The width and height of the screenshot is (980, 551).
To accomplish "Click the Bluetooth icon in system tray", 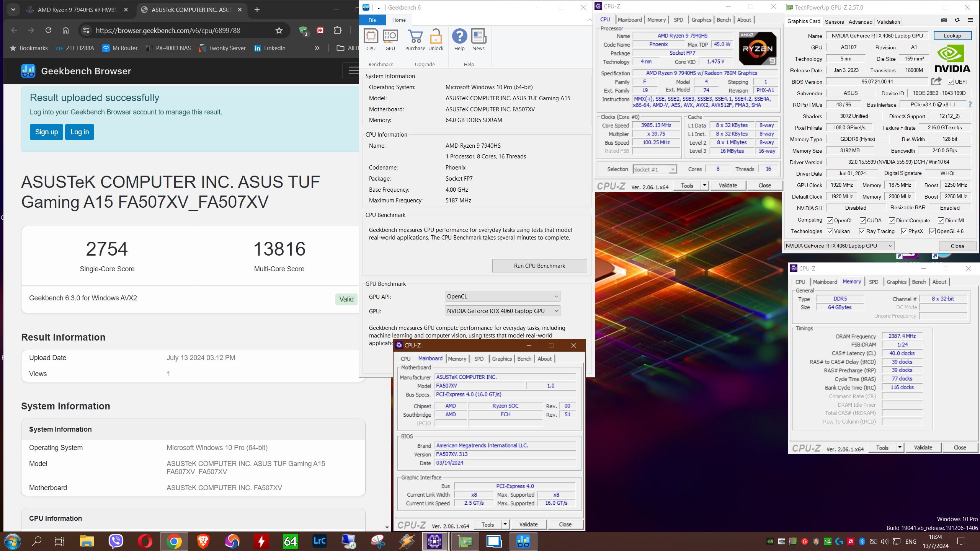I will pos(862,541).
